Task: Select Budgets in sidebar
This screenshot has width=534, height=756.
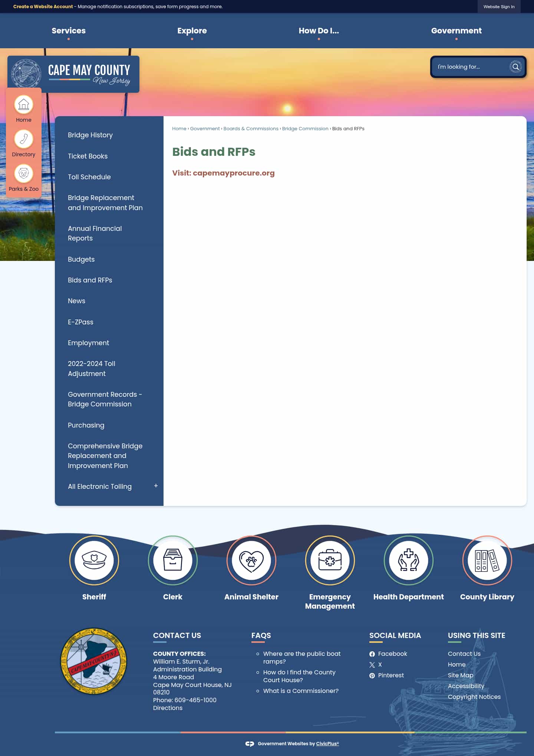Action: [x=81, y=259]
